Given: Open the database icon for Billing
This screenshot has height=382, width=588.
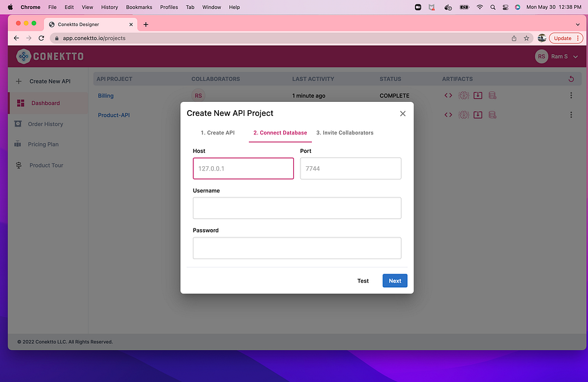Looking at the screenshot, I should pyautogui.click(x=493, y=95).
